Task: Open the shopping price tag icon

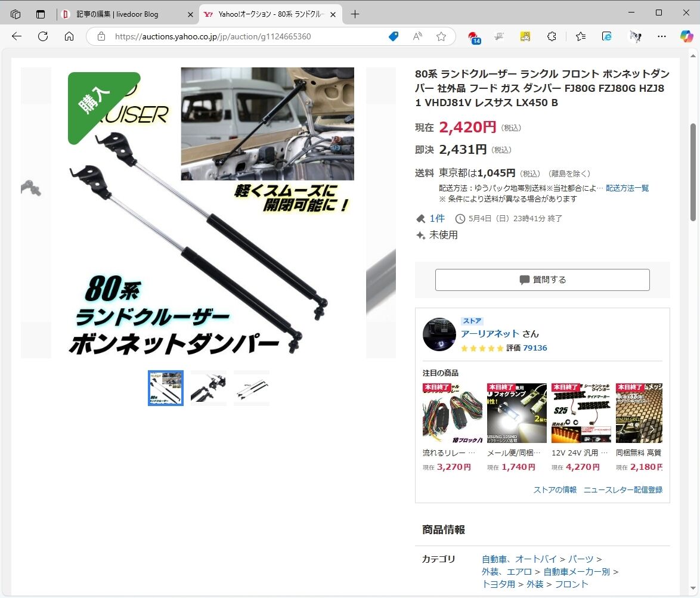Action: tap(394, 36)
